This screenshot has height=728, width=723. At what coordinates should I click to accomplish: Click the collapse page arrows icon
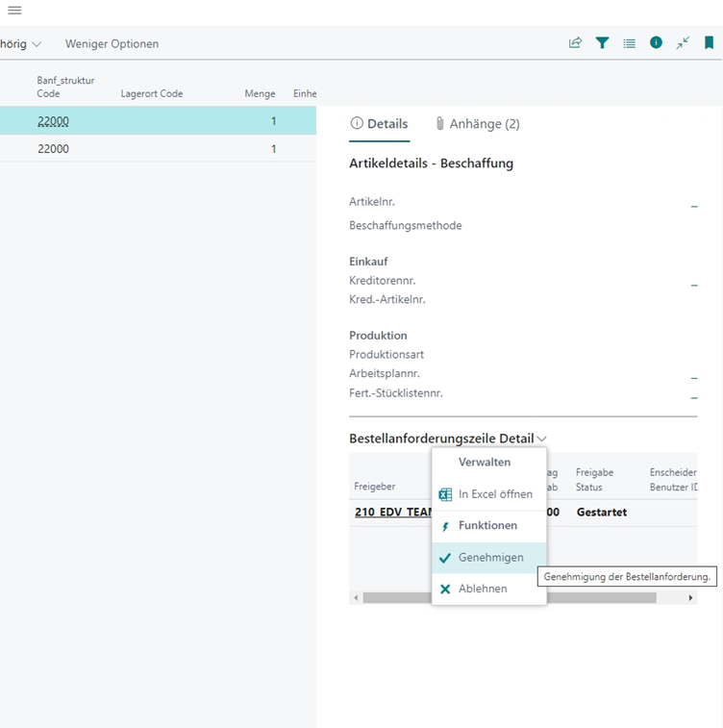(683, 43)
